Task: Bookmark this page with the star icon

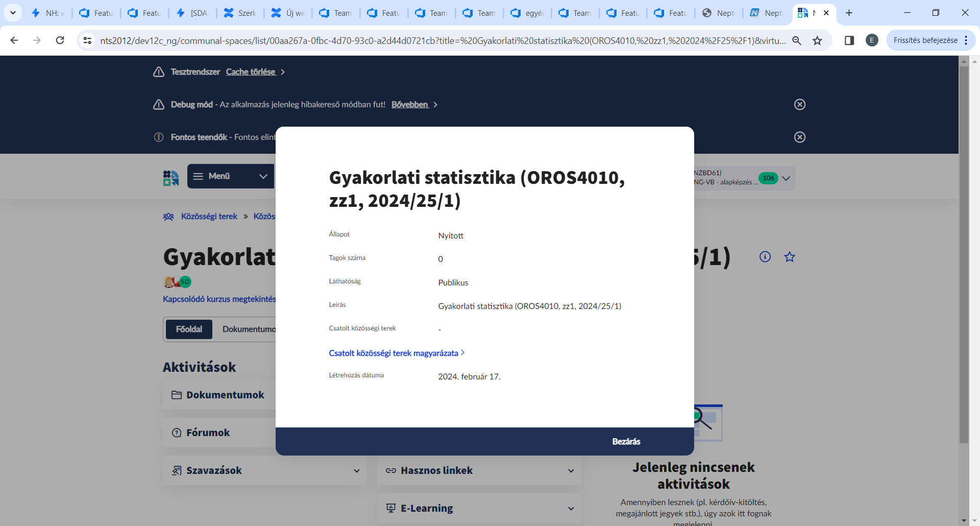Action: click(818, 40)
